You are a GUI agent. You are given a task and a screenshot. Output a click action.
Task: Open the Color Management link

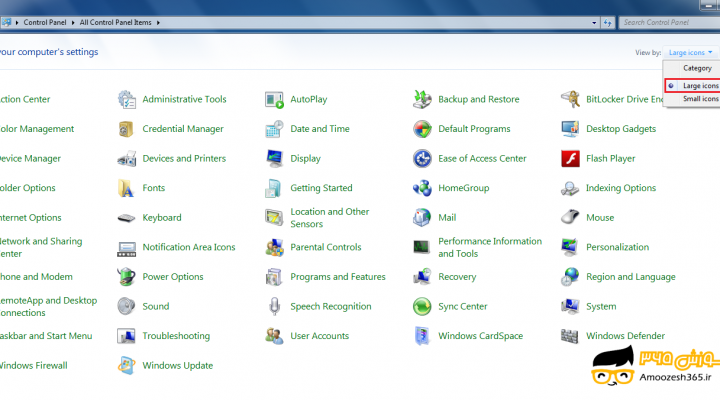37,129
